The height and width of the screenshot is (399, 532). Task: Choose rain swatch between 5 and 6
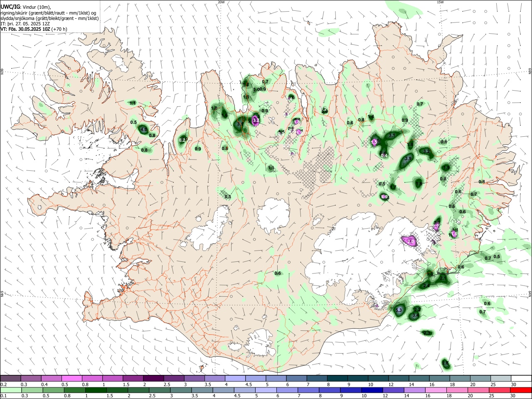266,390
